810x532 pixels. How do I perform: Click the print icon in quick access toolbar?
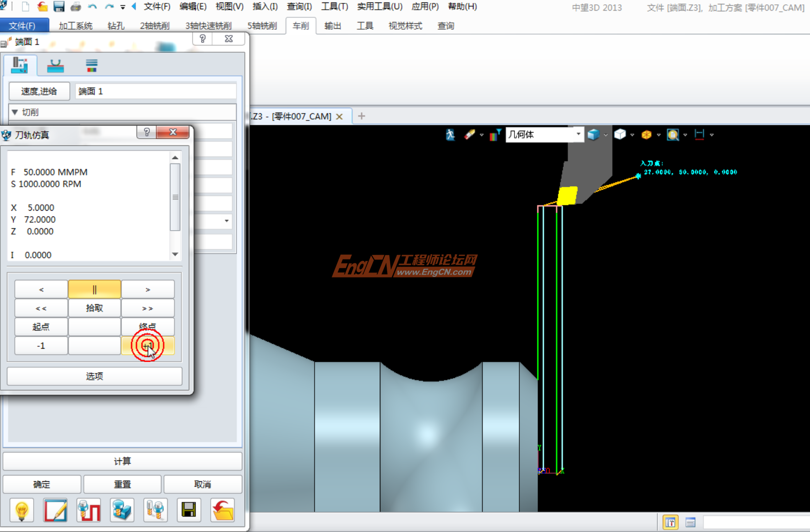76,7
